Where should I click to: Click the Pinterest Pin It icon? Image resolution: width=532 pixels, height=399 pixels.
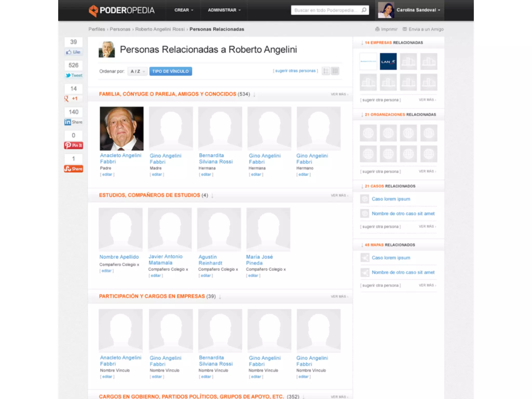point(68,145)
